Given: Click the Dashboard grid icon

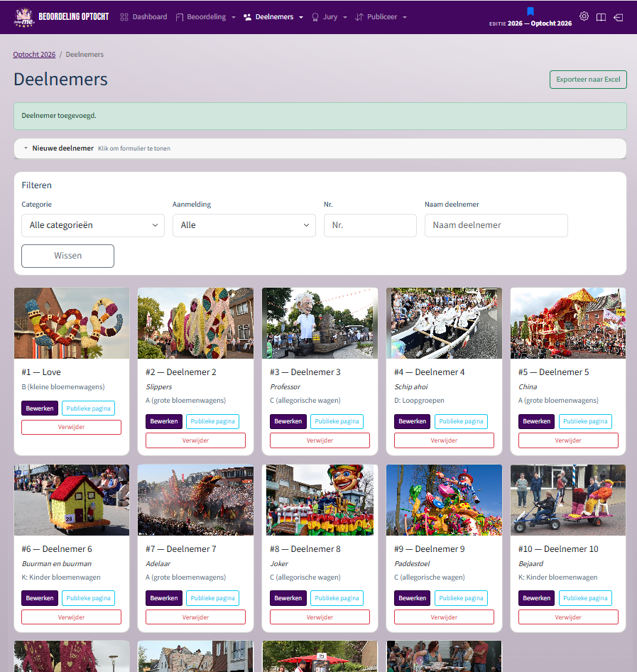Looking at the screenshot, I should [124, 17].
